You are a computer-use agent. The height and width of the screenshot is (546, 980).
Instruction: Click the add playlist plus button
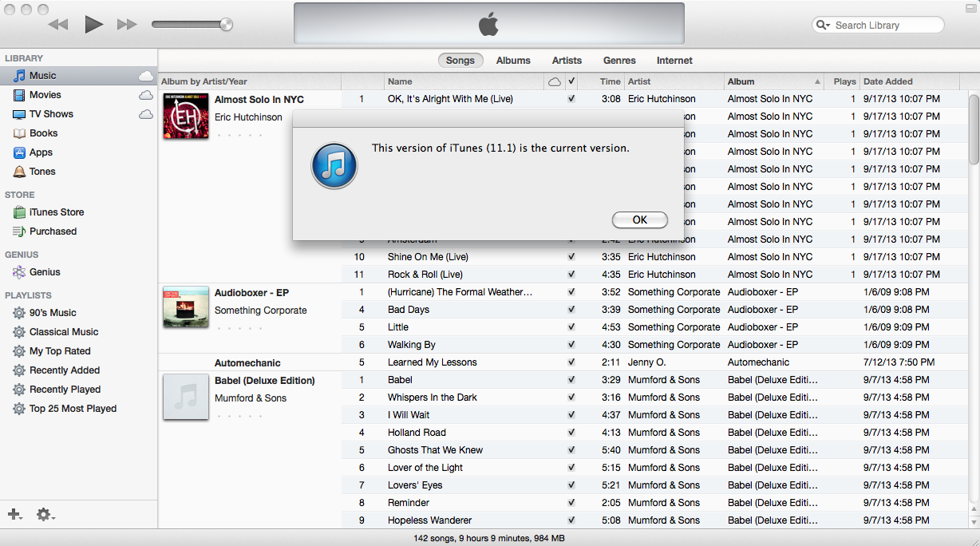click(x=14, y=515)
